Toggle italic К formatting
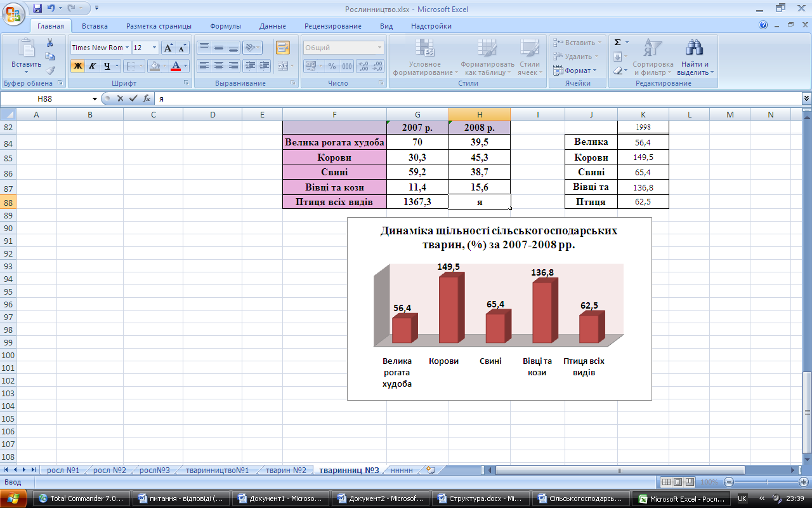The width and height of the screenshot is (812, 508). click(93, 66)
